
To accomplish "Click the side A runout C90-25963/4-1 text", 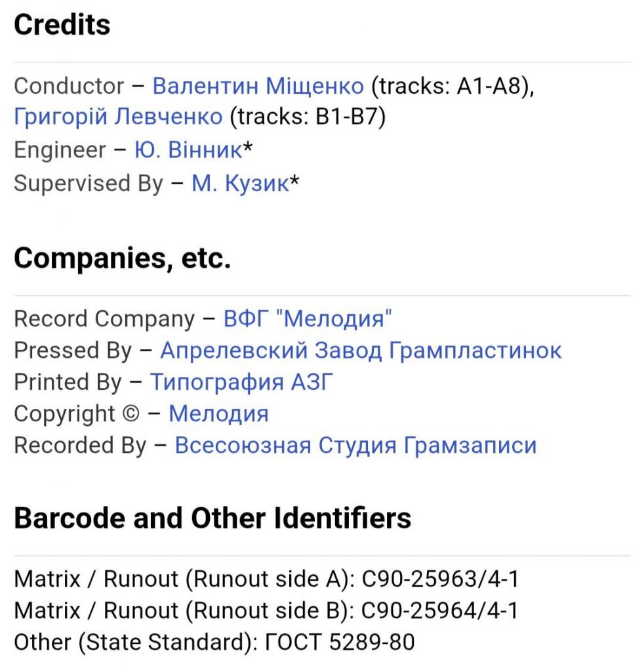I will (440, 579).
